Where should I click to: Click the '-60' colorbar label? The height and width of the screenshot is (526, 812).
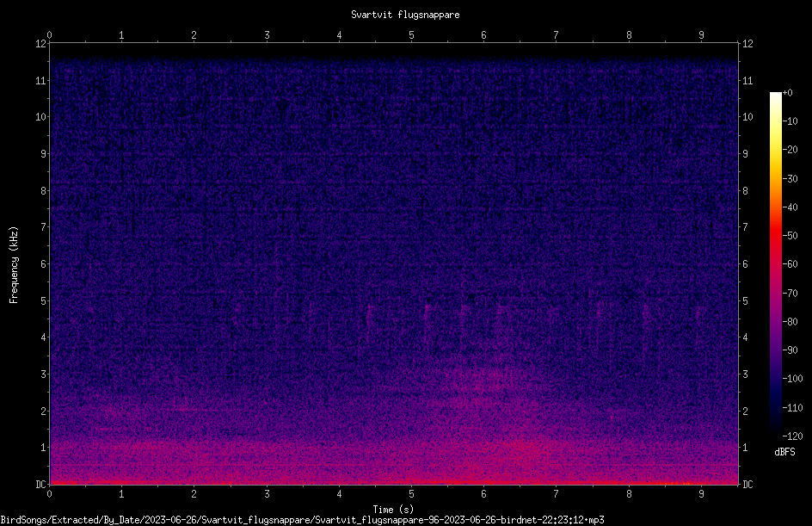coord(790,264)
